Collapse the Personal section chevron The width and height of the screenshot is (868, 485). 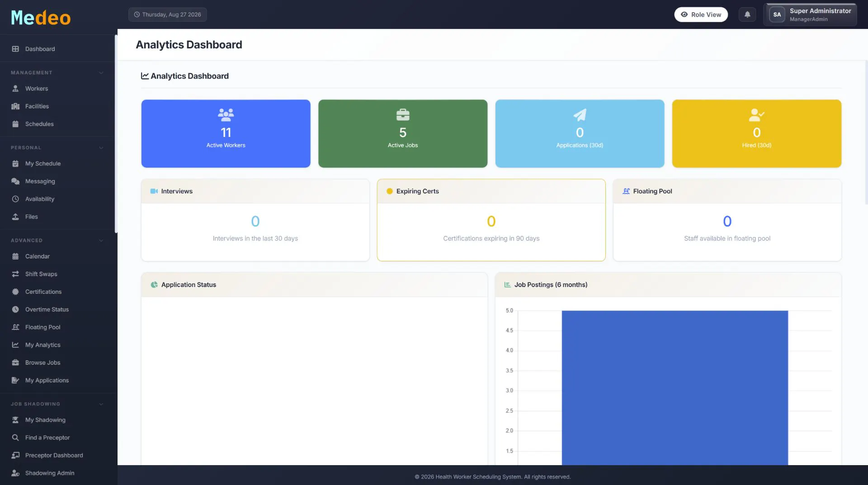click(x=101, y=148)
